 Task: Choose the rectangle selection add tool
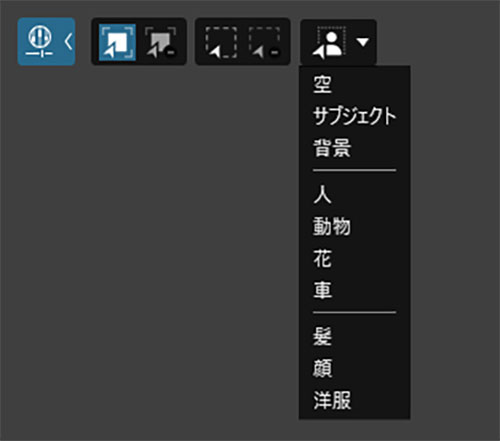point(221,42)
